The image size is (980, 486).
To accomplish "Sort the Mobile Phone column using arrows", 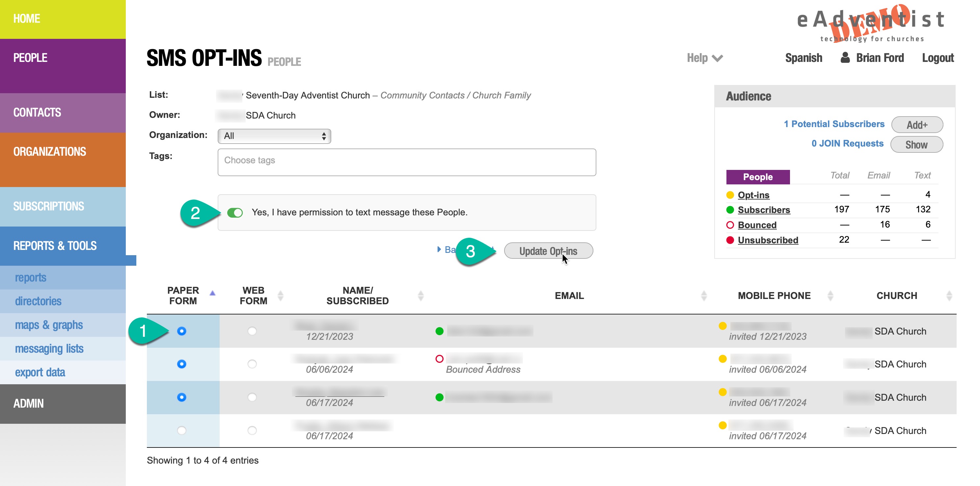I will click(830, 295).
